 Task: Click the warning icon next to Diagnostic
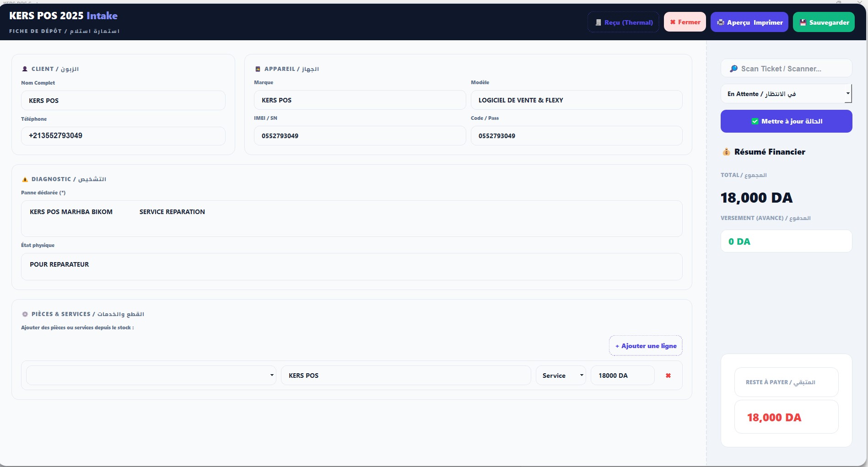[25, 179]
